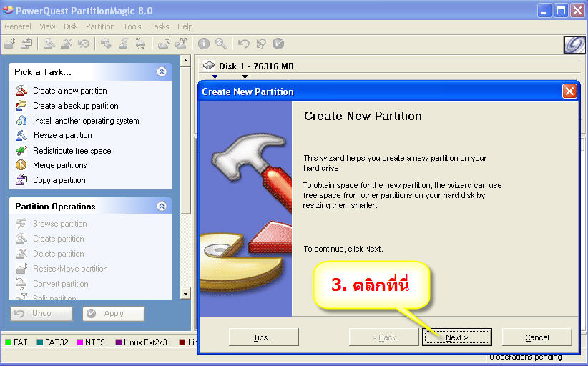
Task: Click the Format partition toolbar icon
Action: click(123, 44)
